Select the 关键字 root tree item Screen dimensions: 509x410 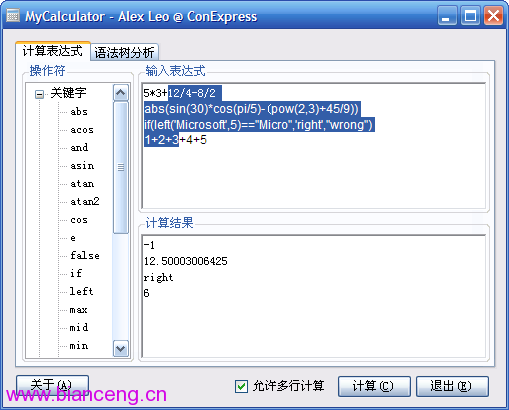tap(68, 93)
